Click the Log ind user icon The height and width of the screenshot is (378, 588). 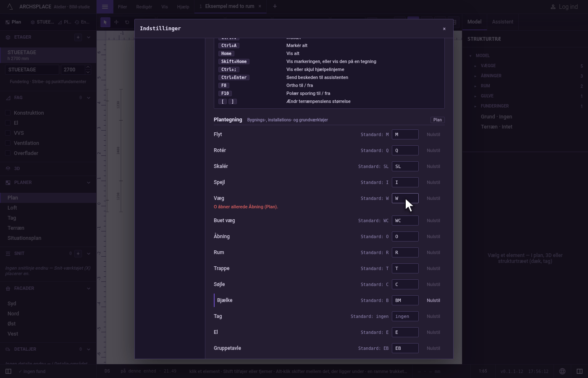click(x=553, y=7)
